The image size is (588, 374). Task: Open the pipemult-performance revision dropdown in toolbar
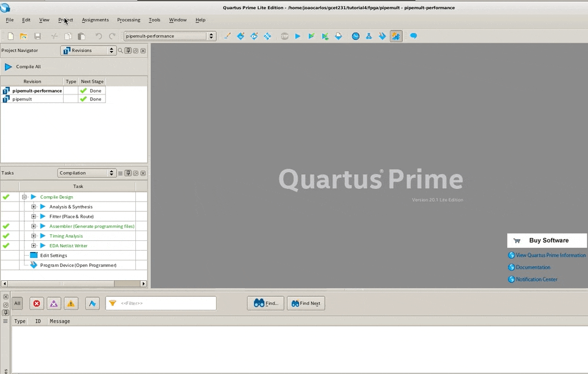(170, 36)
